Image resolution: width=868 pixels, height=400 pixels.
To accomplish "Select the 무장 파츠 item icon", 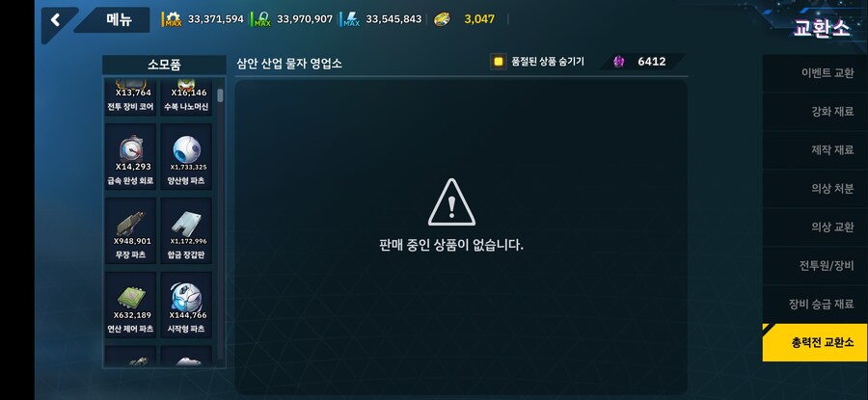I will [x=131, y=224].
